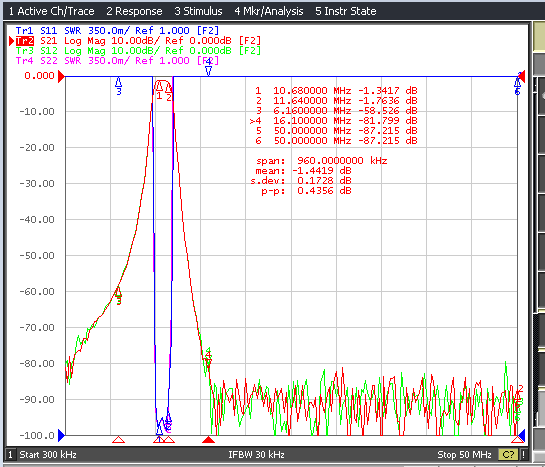
Task: Click the blue marker 4 pointer above the graph
Action: (208, 71)
